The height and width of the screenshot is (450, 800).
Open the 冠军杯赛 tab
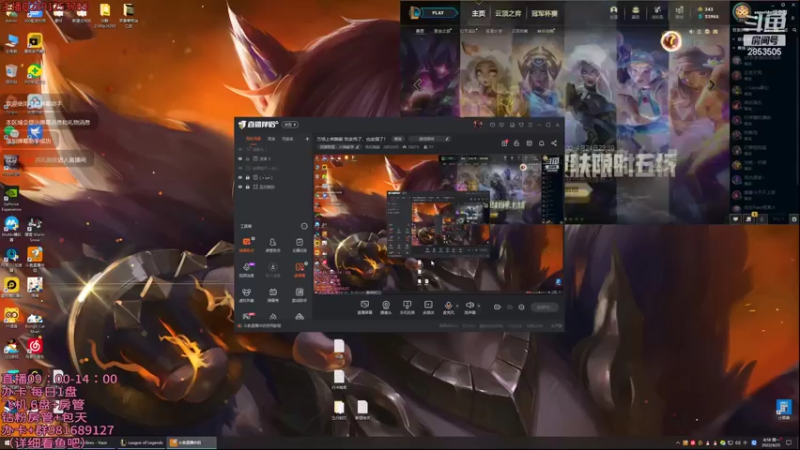click(x=544, y=14)
